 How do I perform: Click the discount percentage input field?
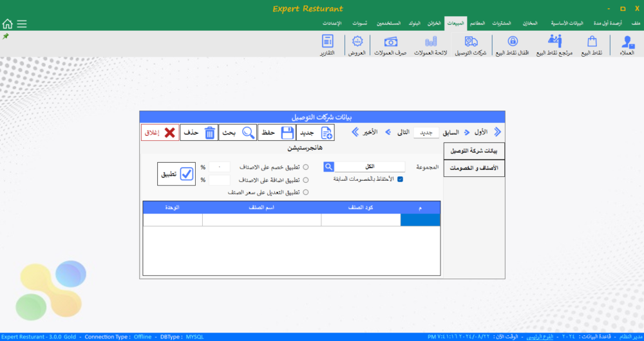pos(219,167)
